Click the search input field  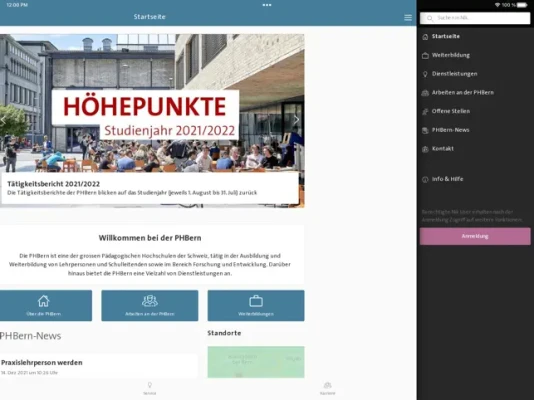[x=475, y=18]
